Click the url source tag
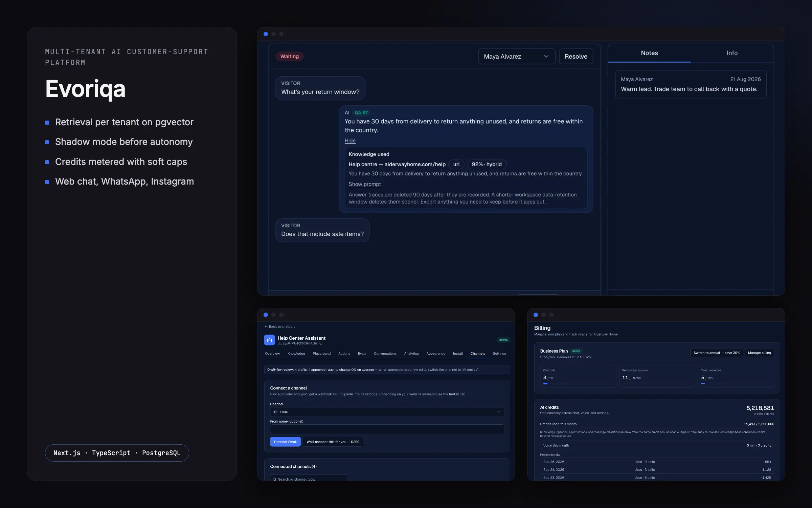This screenshot has width=812, height=508. point(456,164)
